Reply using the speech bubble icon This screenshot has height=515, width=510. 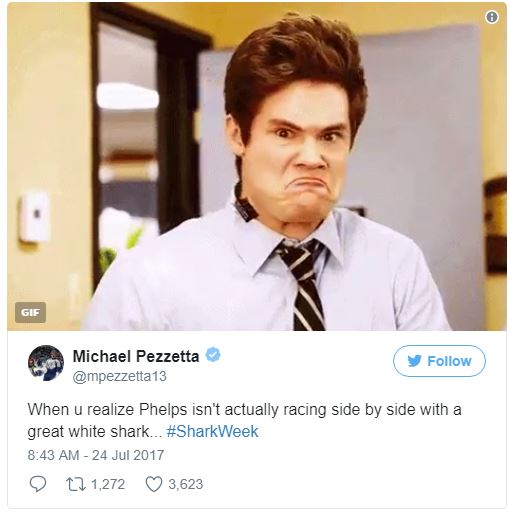click(38, 484)
